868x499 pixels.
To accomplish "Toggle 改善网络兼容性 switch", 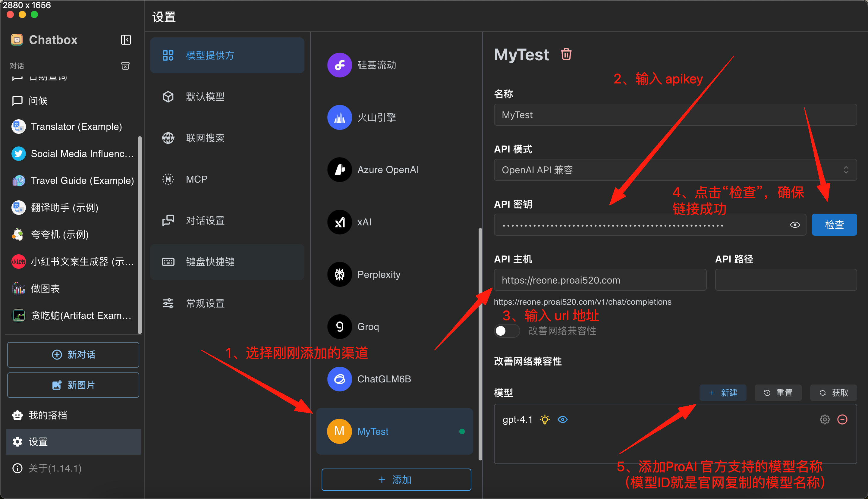I will pyautogui.click(x=507, y=331).
